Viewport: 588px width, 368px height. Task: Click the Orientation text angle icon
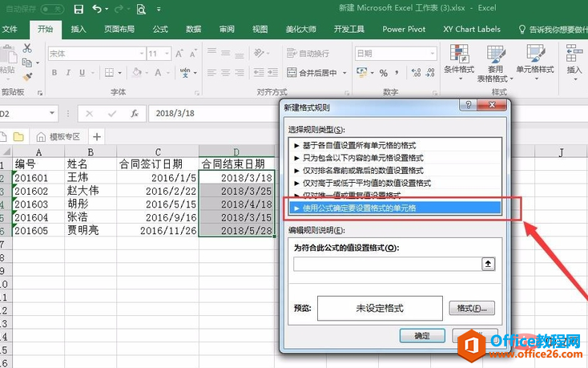pyautogui.click(x=259, y=53)
